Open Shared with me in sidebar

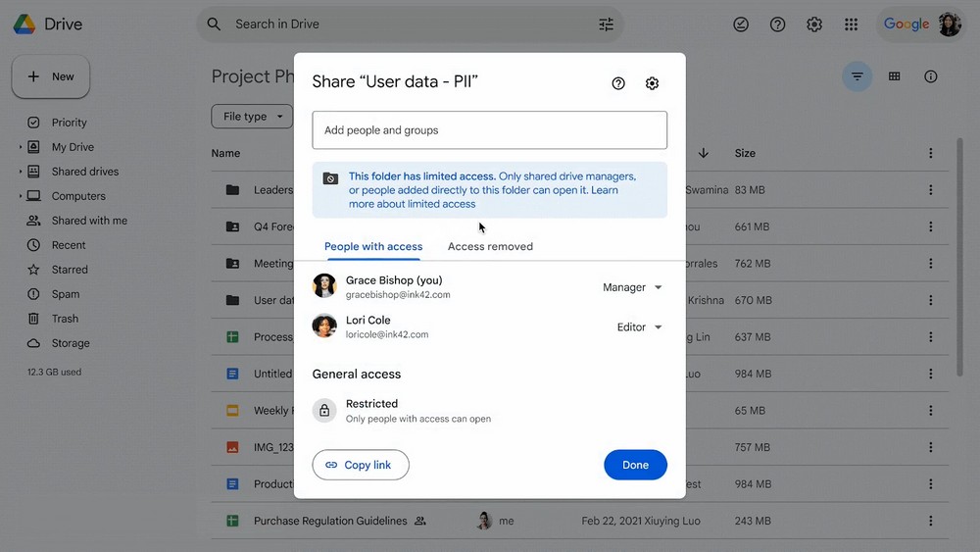[x=89, y=221]
